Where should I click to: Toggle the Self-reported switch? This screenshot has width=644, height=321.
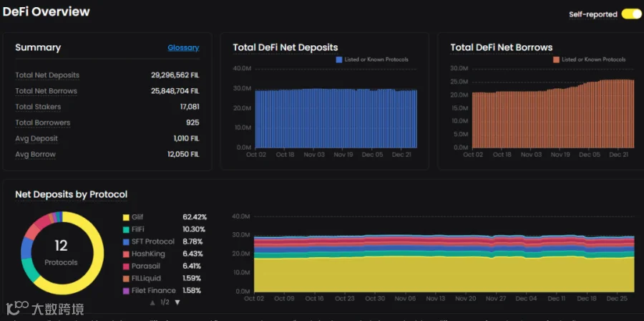631,14
